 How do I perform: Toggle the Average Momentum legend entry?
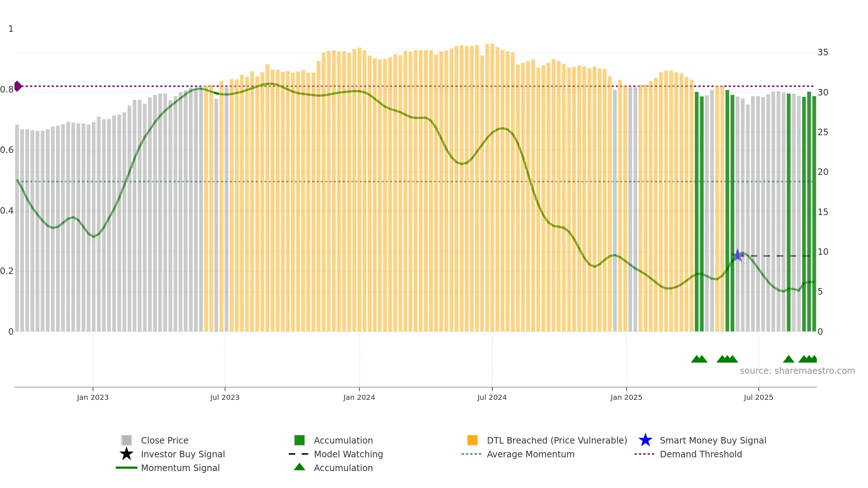point(531,454)
